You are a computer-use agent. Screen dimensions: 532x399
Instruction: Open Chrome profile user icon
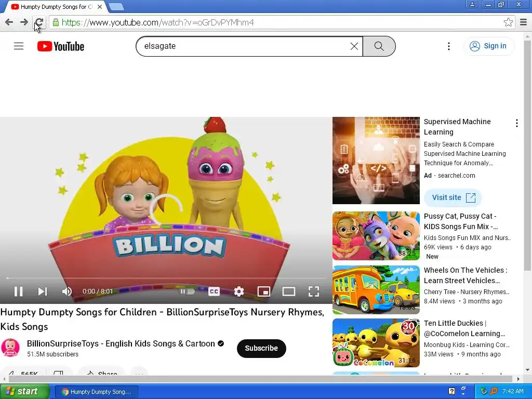point(472,4)
